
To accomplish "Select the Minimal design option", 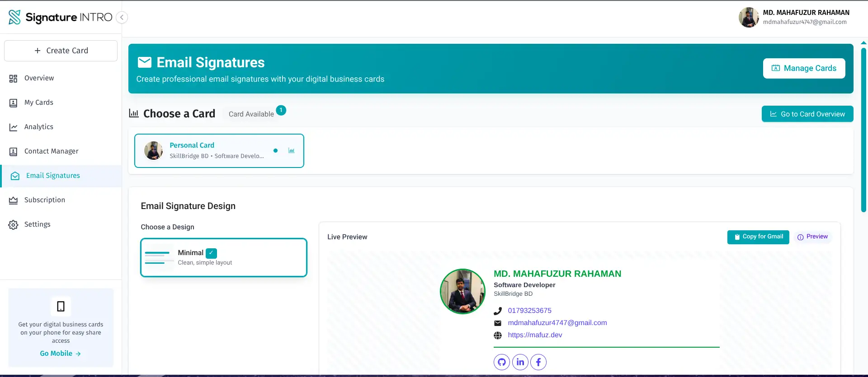I will (223, 257).
